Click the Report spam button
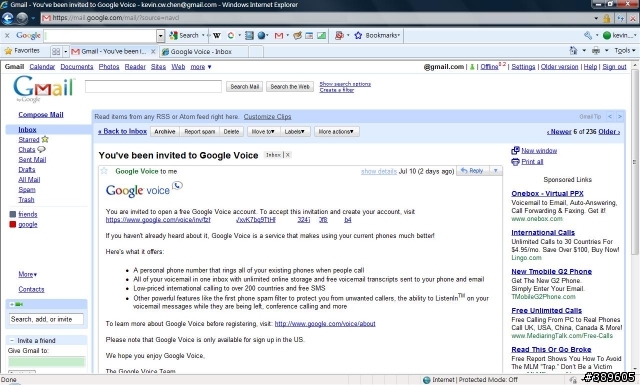This screenshot has height=385, width=640. click(x=200, y=131)
